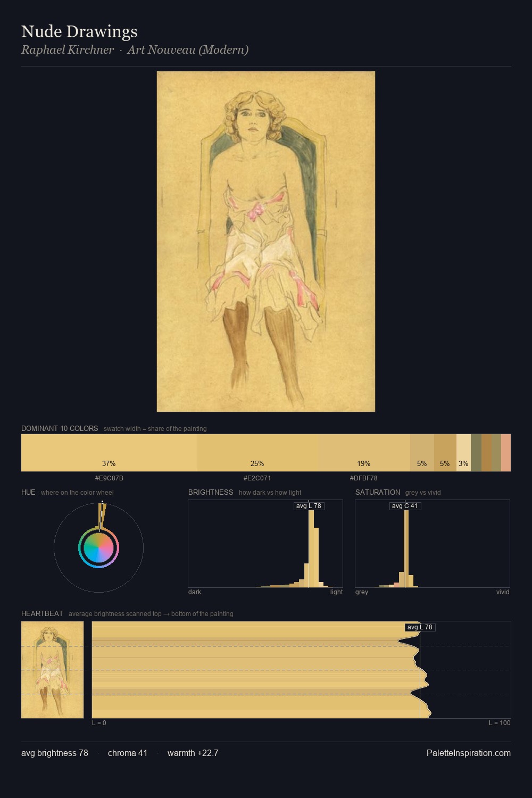
Task: Click the brown swatch beside the grey-green one
Action: tap(487, 453)
